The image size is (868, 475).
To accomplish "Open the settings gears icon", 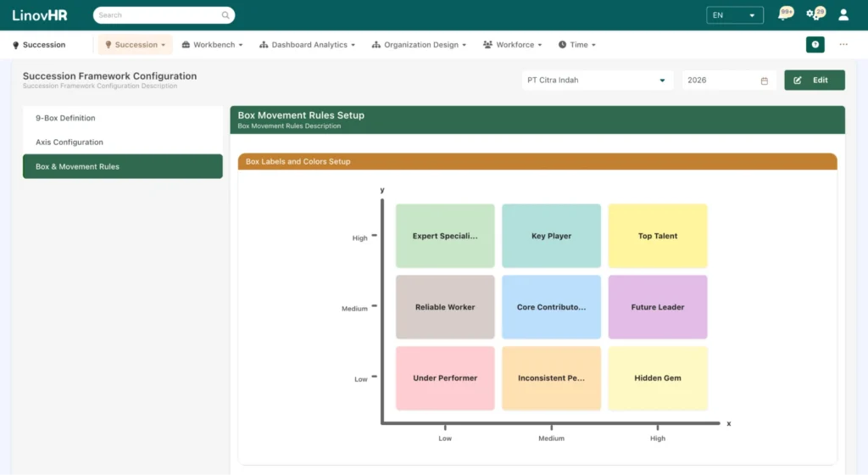I will click(x=815, y=14).
